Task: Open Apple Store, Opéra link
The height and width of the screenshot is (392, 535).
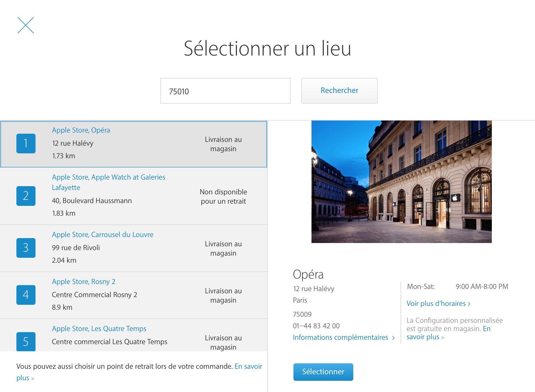Action: [x=81, y=130]
